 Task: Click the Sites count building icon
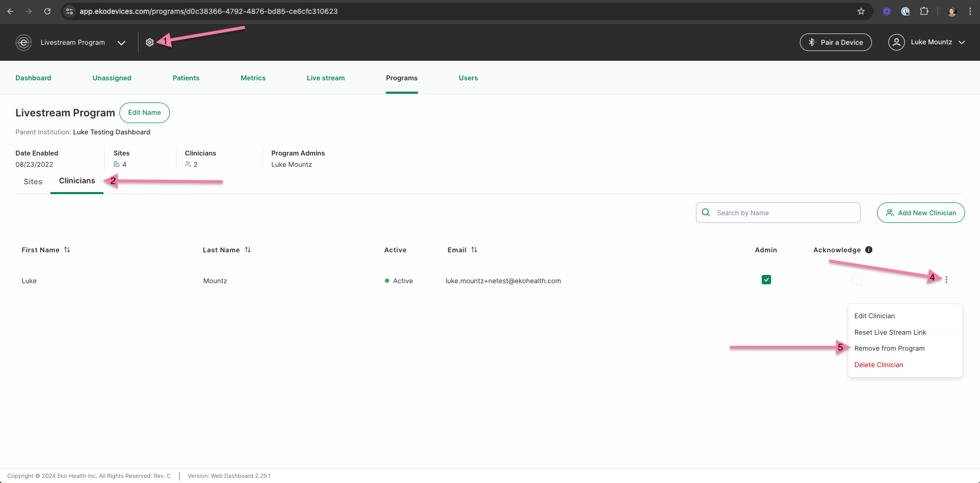[x=116, y=164]
